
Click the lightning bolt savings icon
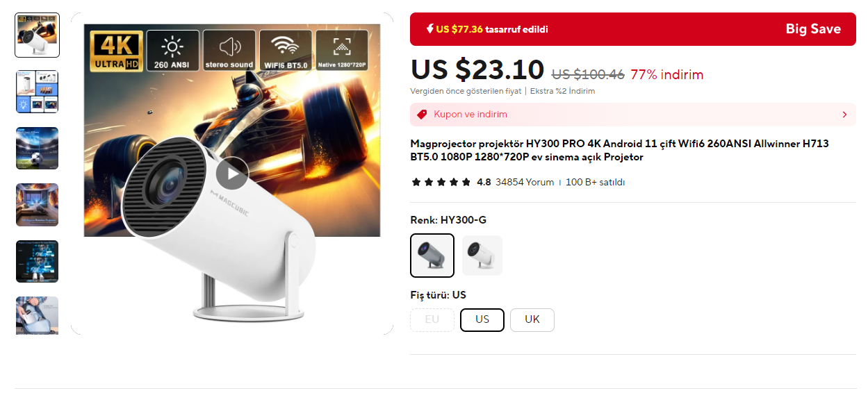click(x=429, y=29)
